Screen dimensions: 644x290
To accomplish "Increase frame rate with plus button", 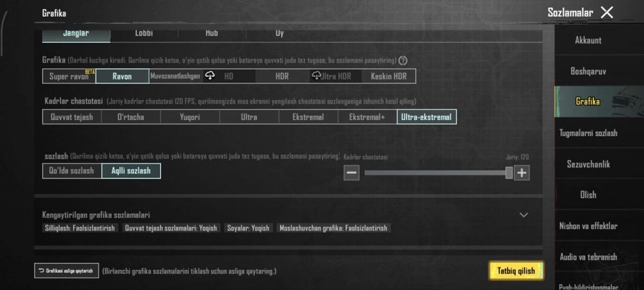I will pyautogui.click(x=522, y=173).
